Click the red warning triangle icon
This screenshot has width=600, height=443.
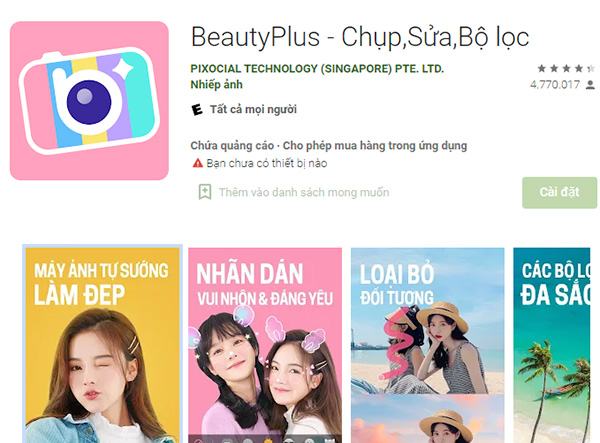[197, 163]
